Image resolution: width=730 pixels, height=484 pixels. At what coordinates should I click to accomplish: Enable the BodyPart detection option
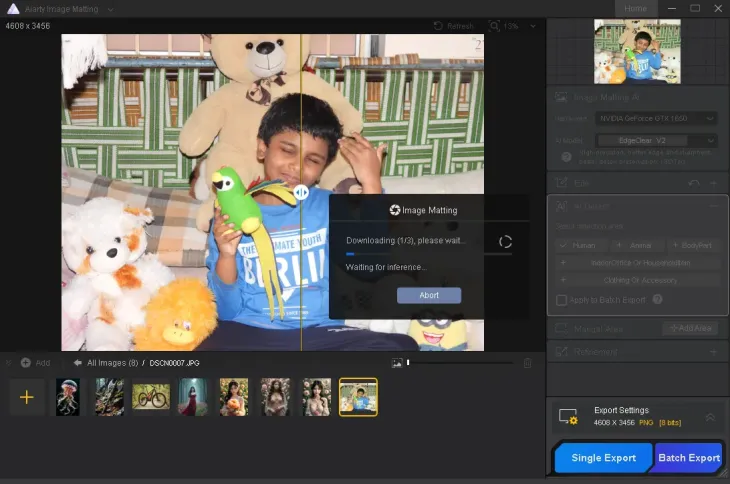coord(692,245)
